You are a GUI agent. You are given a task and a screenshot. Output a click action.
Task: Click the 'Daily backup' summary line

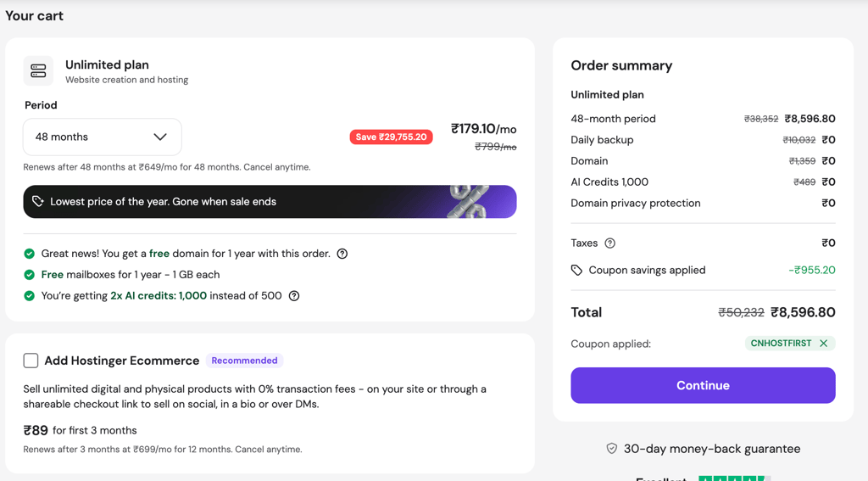click(x=703, y=140)
